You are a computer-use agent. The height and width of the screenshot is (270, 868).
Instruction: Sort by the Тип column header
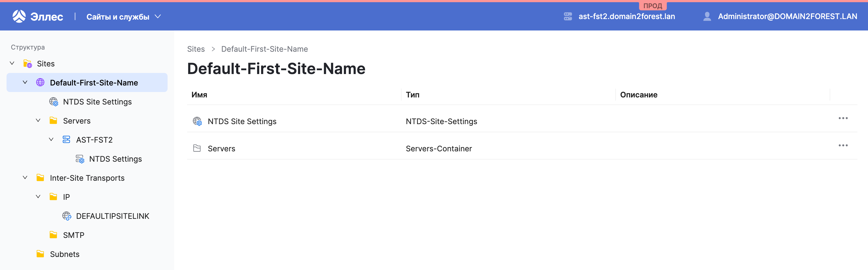click(412, 95)
